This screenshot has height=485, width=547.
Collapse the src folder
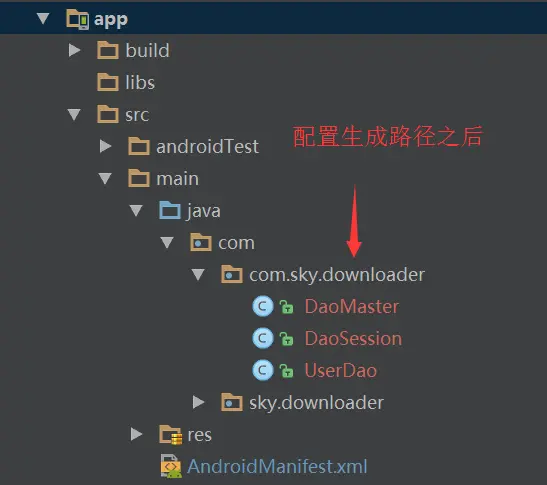click(x=74, y=114)
